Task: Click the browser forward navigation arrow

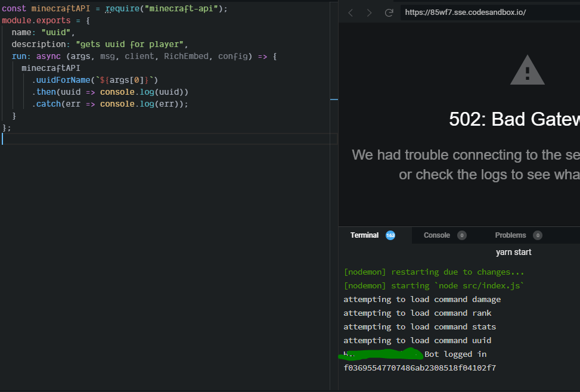Action: pos(368,12)
